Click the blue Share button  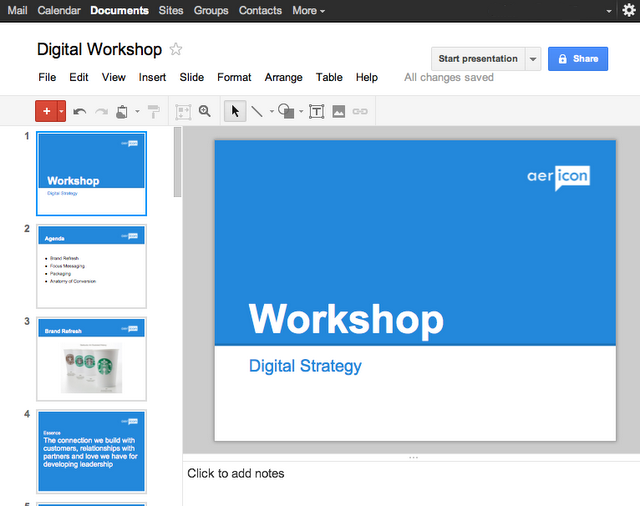click(578, 59)
